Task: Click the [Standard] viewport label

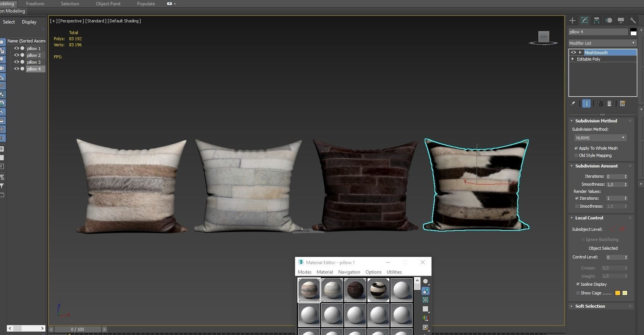Action: 95,21
